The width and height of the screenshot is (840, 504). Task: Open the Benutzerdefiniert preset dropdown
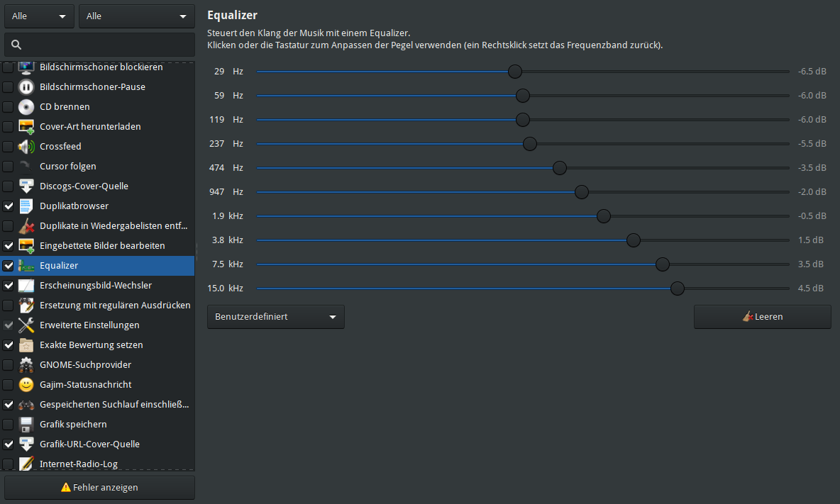coord(275,317)
